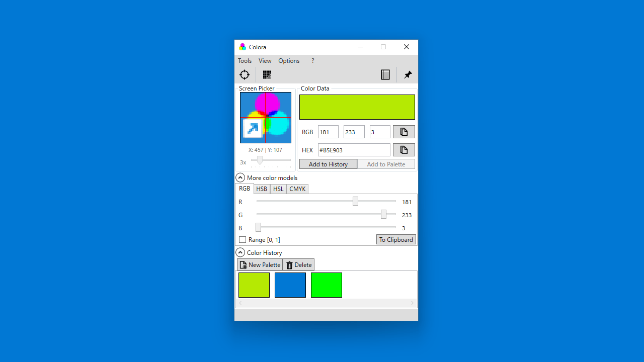Viewport: 644px width, 362px height.
Task: Click the history scrollbar right arrow
Action: coord(413,303)
